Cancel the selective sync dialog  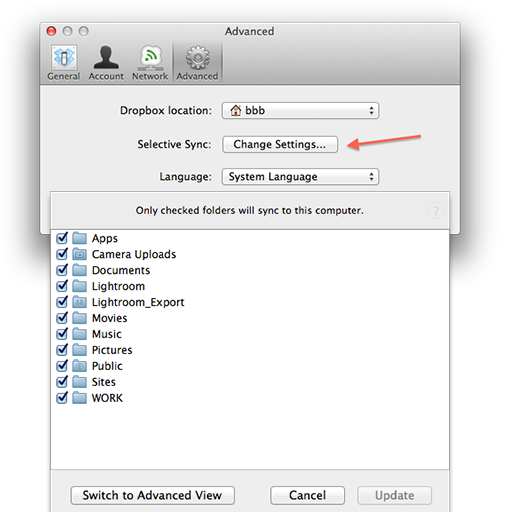click(307, 495)
